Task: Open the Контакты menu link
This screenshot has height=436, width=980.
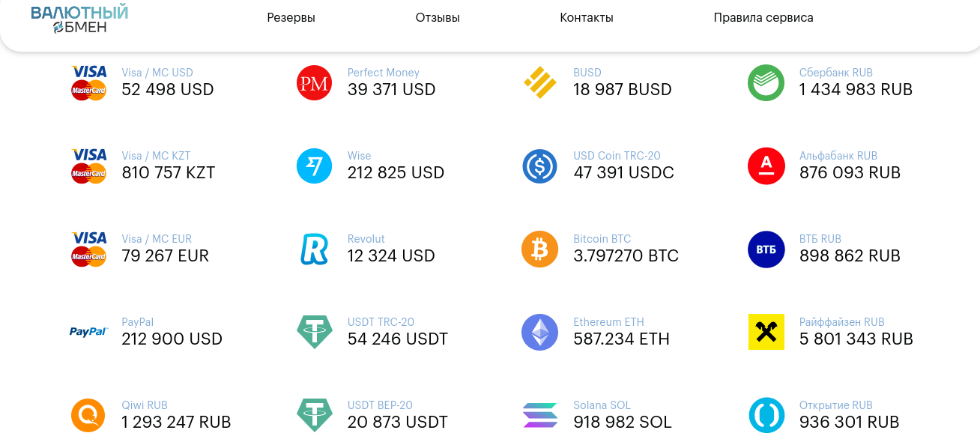Action: [x=587, y=18]
